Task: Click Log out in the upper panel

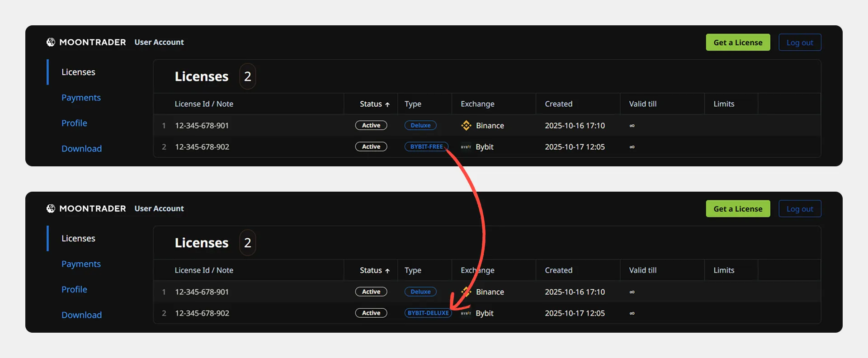Action: click(799, 42)
